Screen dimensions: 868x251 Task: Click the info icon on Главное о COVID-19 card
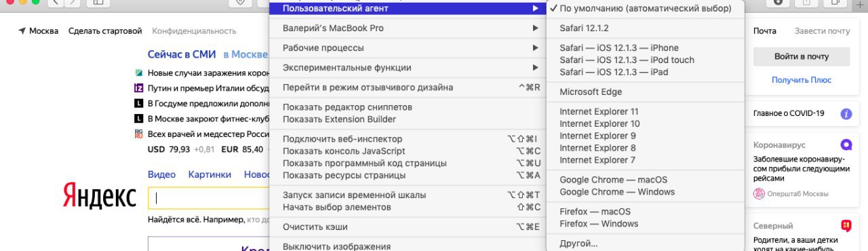pos(846,113)
